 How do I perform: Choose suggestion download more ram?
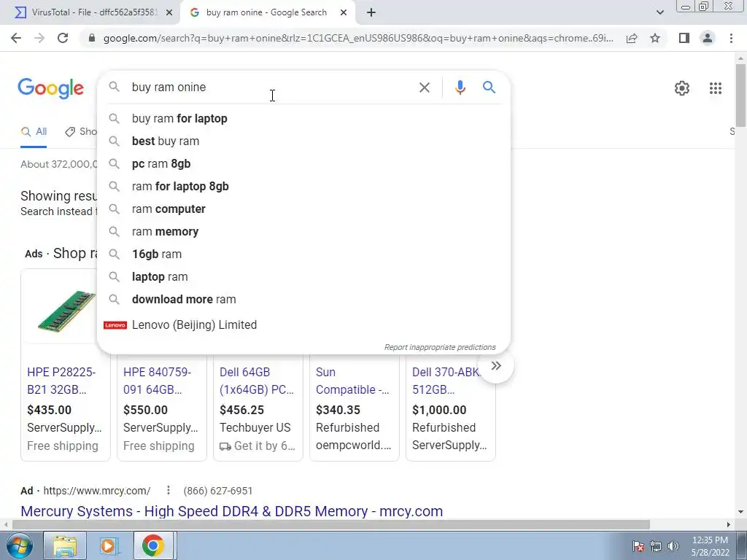click(303, 300)
